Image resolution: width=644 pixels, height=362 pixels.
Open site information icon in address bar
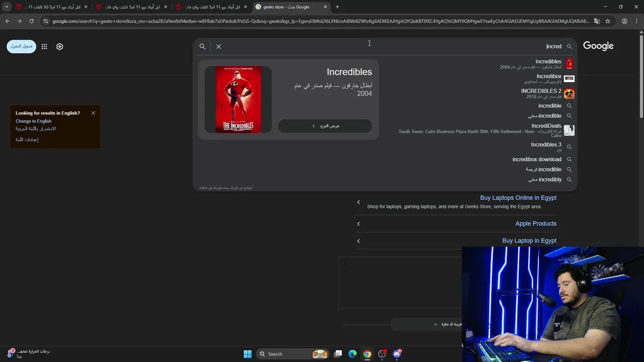(46, 21)
